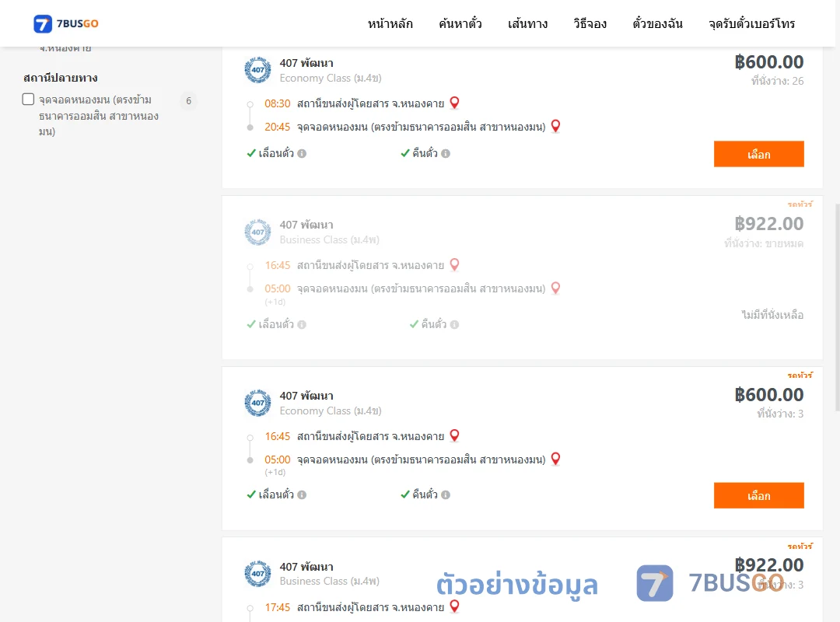This screenshot has height=622, width=840.
Task: Open คืนตั๋ว info icon on 16:45 Economy trip
Action: tap(446, 495)
